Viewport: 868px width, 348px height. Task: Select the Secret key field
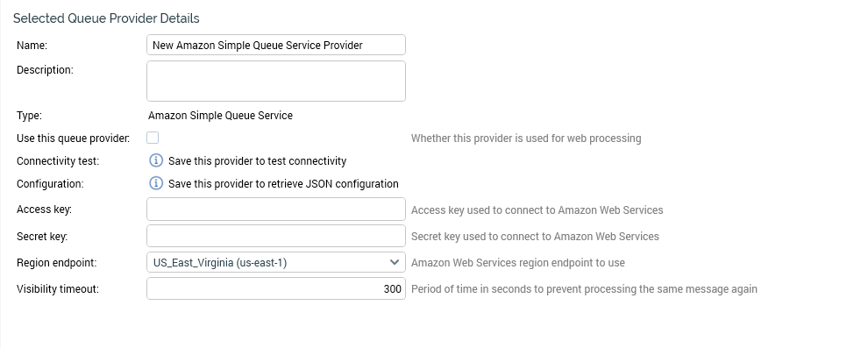(x=275, y=236)
